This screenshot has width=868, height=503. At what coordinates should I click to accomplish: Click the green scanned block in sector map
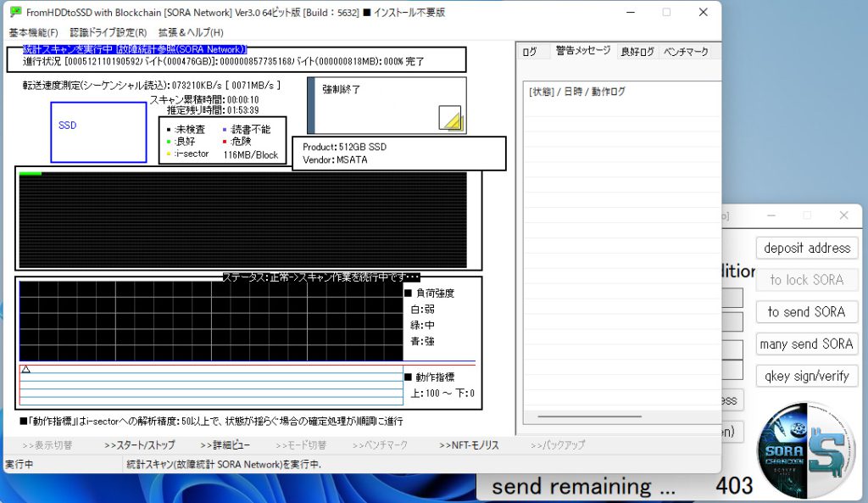coord(31,174)
